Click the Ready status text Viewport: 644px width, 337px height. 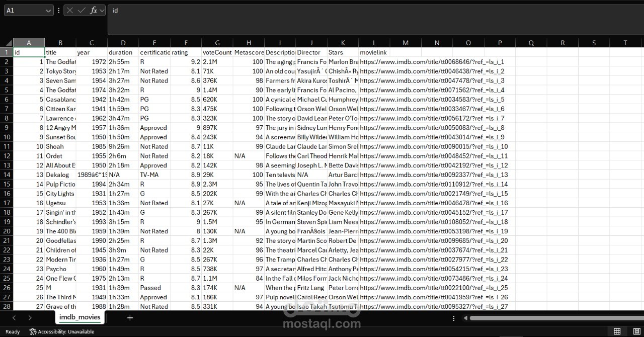point(13,331)
